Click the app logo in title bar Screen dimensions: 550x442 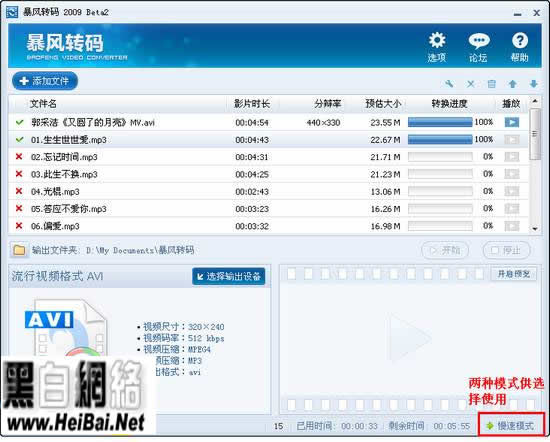tap(12, 12)
